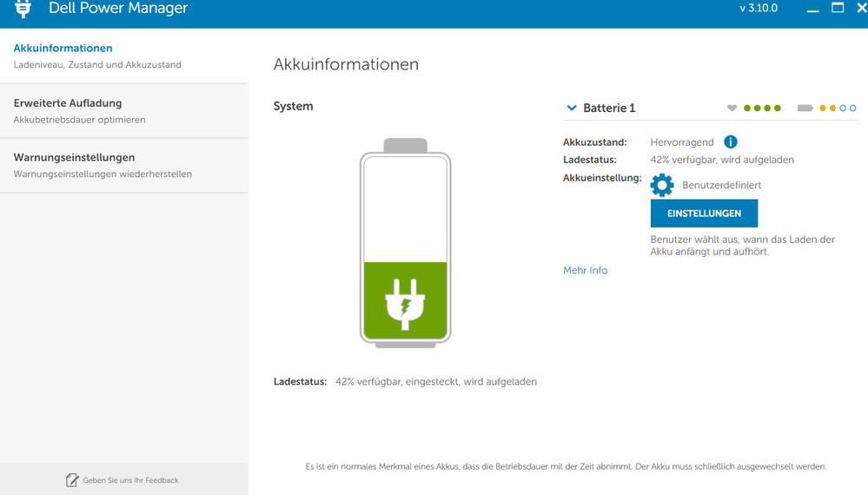
Task: Click the Akkuzustand info icon
Action: click(x=730, y=142)
